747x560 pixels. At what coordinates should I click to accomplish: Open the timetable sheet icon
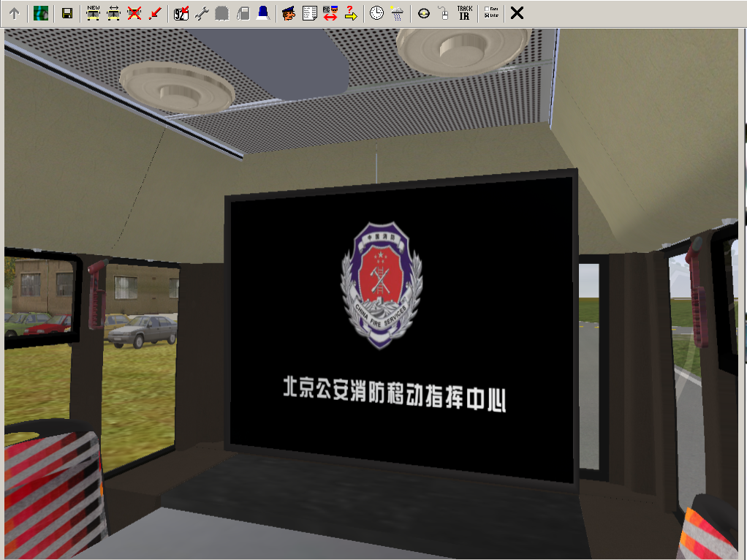click(x=310, y=13)
